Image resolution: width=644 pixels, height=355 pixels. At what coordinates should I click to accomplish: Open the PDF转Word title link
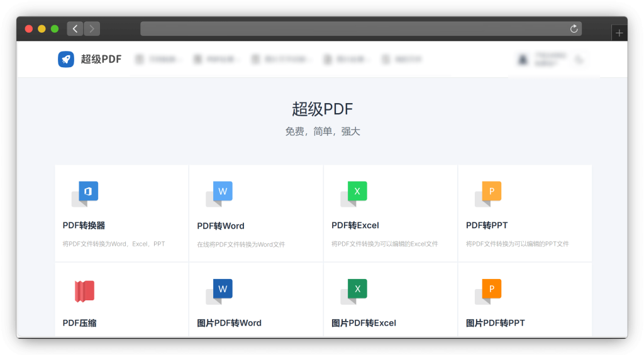[221, 226]
